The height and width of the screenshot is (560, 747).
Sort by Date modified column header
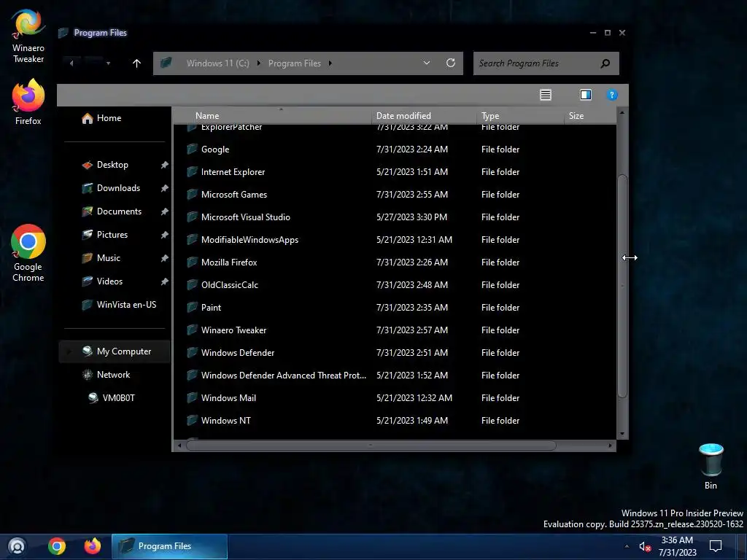tap(424, 116)
